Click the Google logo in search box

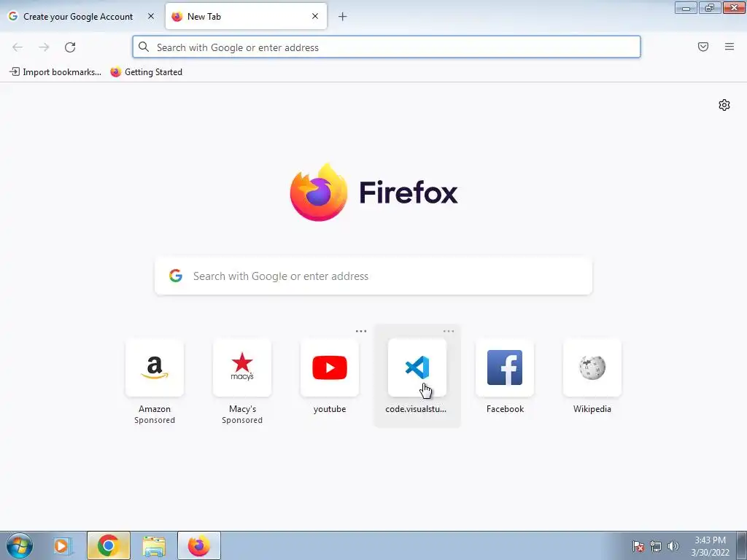point(176,276)
